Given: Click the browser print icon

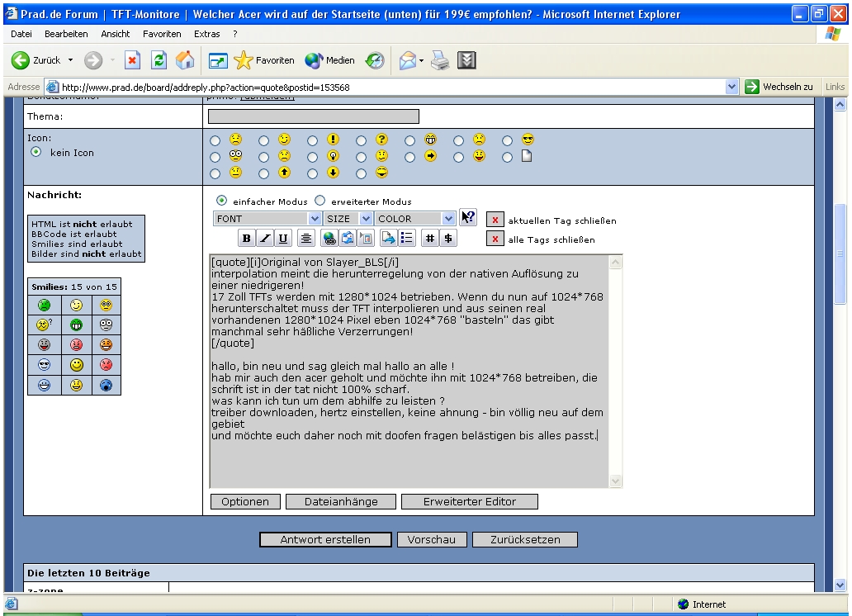Looking at the screenshot, I should 439,60.
